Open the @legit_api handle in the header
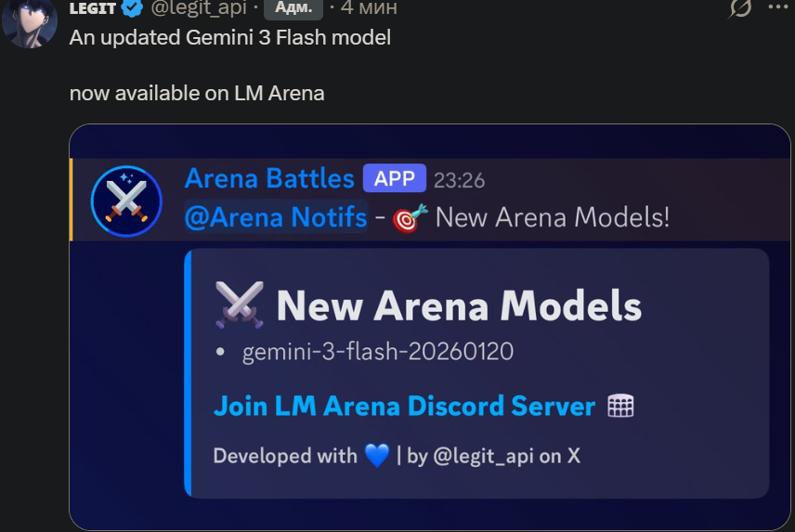This screenshot has height=532, width=795. point(199,7)
